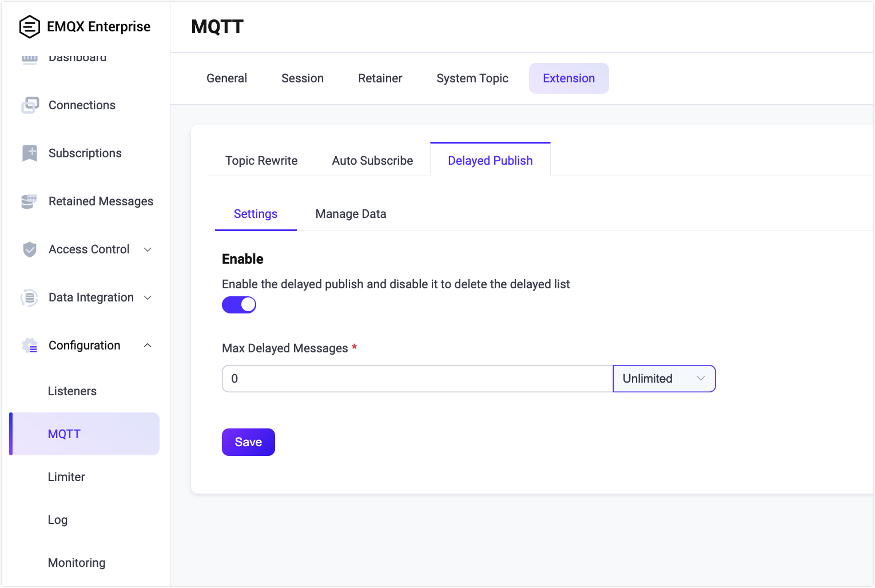Screen dimensions: 875x588
Task: Click the Save button
Action: pyautogui.click(x=248, y=442)
